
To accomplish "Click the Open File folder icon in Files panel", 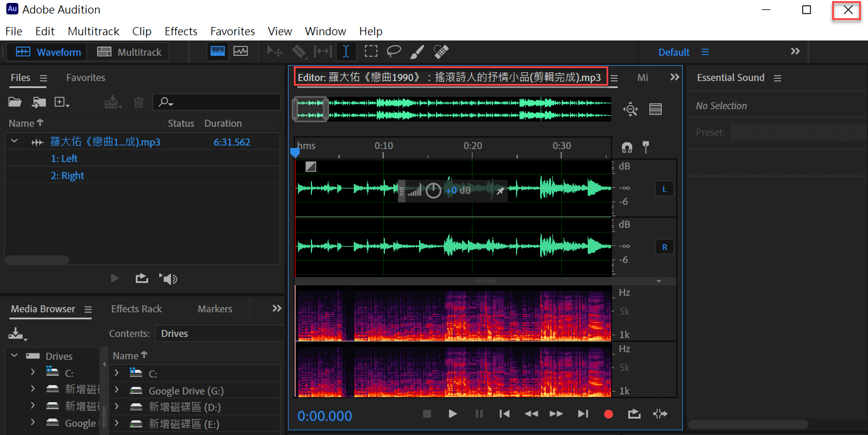I will (x=15, y=102).
